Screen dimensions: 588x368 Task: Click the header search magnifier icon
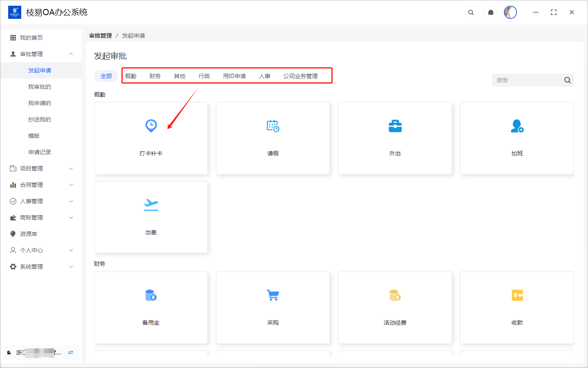tap(471, 12)
